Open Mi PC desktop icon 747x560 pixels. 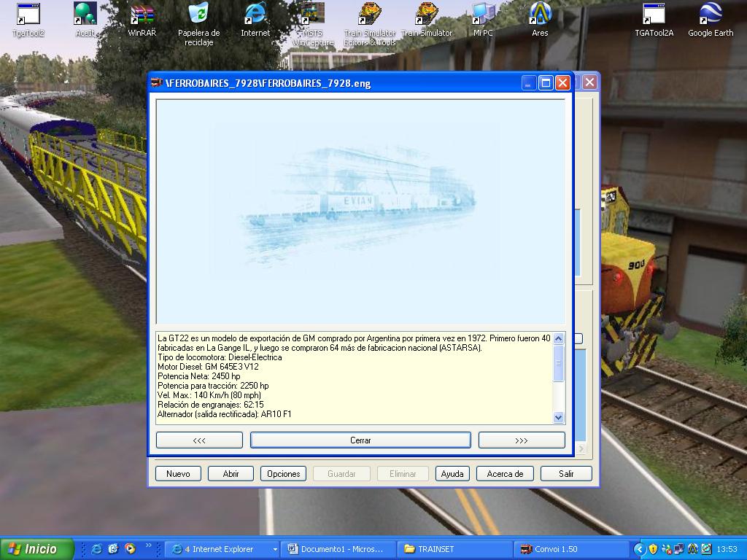coord(483,15)
